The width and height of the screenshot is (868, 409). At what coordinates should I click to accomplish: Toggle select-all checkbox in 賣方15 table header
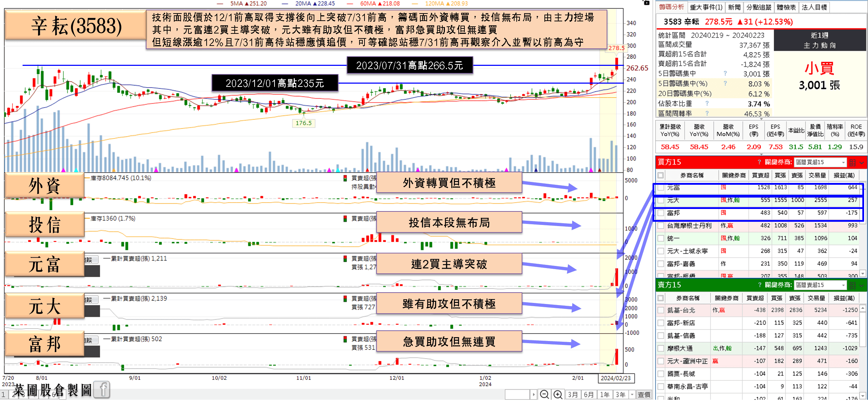pyautogui.click(x=661, y=298)
